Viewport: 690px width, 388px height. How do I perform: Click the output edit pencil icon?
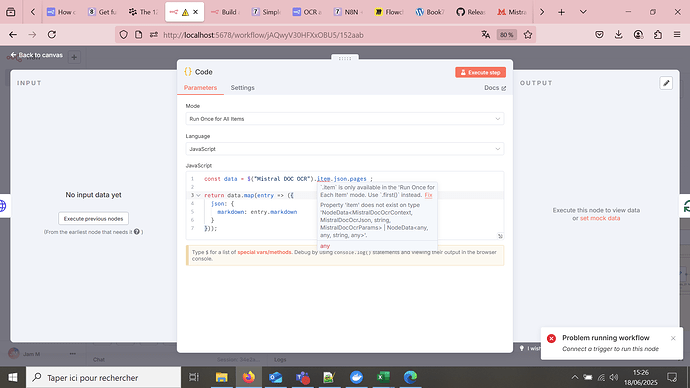(666, 83)
